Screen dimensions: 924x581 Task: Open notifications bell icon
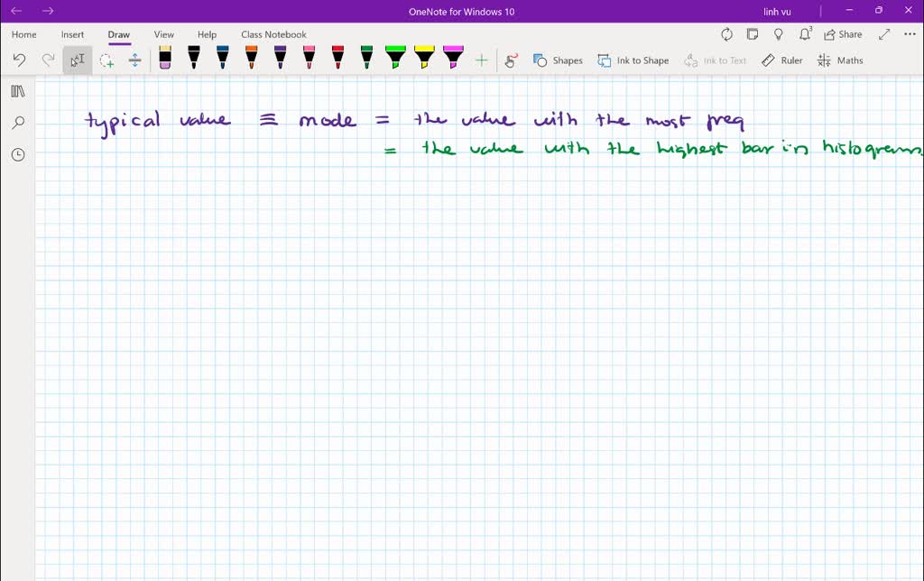[x=805, y=34]
